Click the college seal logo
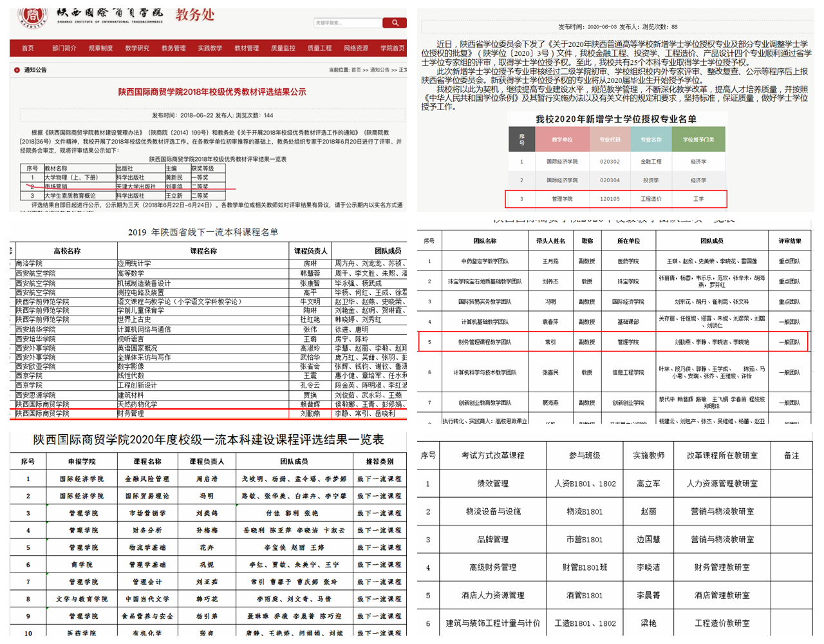The image size is (824, 644). 32,16
